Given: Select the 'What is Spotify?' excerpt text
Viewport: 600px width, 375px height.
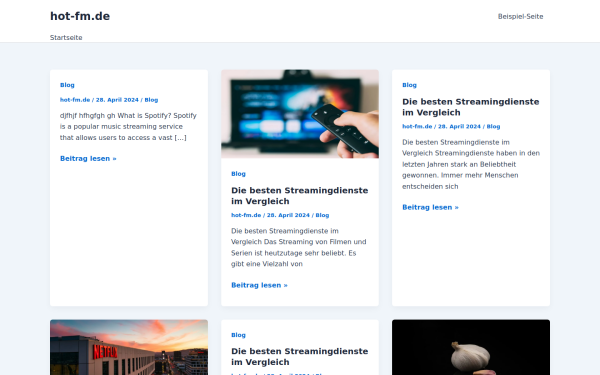Looking at the screenshot, I should click(x=128, y=126).
